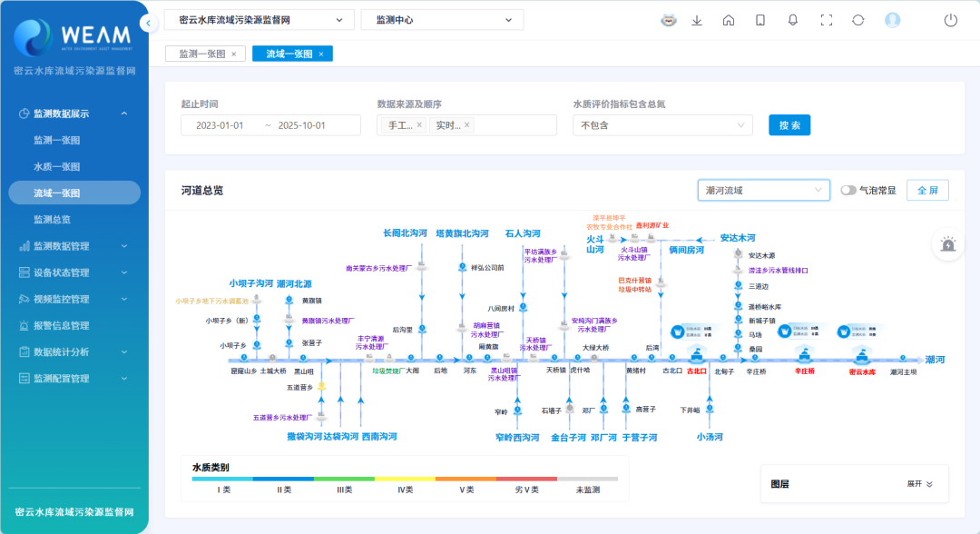980x534 pixels.
Task: Click the green III类 water quality swatch
Action: tap(344, 479)
